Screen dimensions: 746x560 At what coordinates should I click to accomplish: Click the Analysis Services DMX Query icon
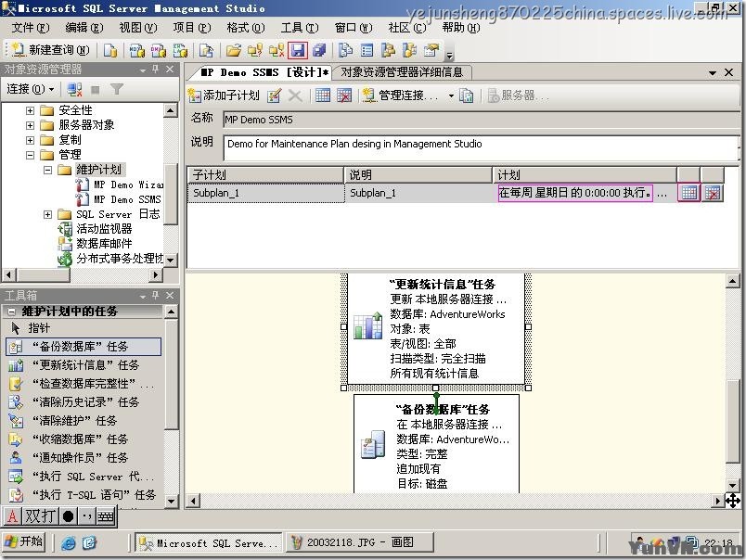click(x=159, y=50)
